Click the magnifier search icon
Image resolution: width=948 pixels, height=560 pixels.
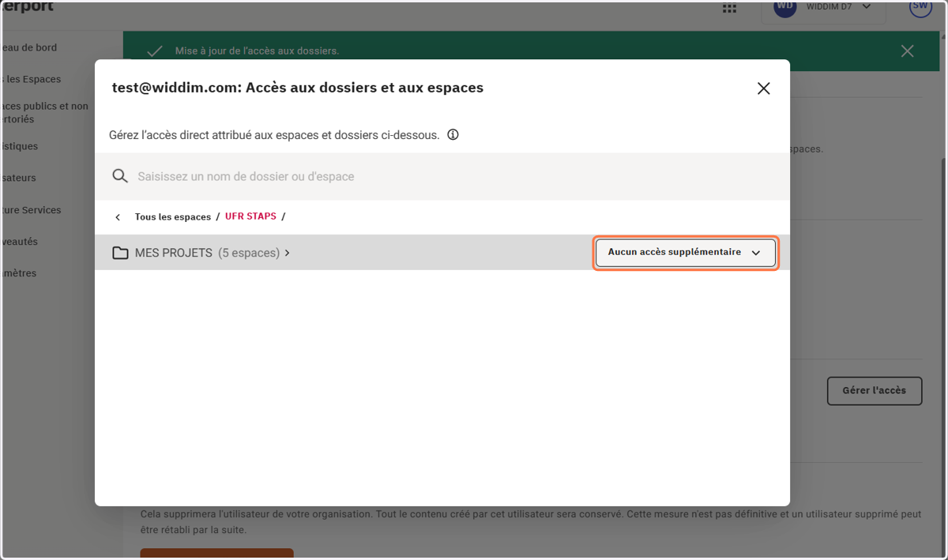coord(120,176)
